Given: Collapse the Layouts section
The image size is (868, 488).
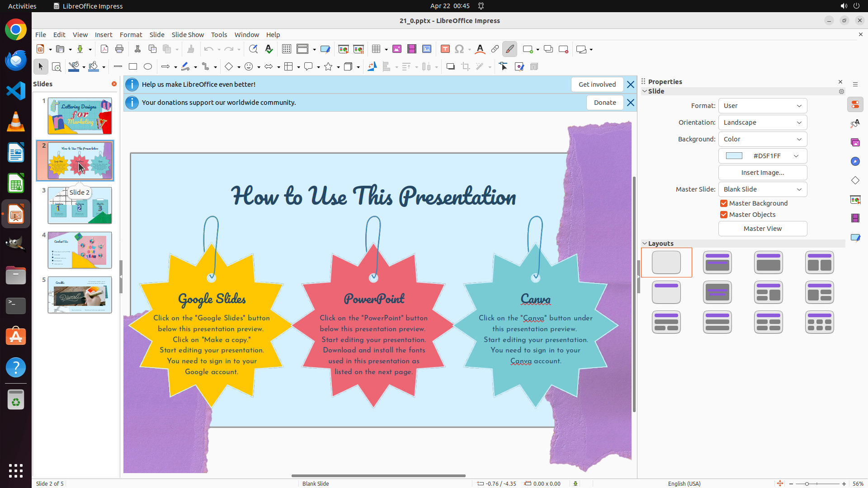Looking at the screenshot, I should tap(645, 244).
